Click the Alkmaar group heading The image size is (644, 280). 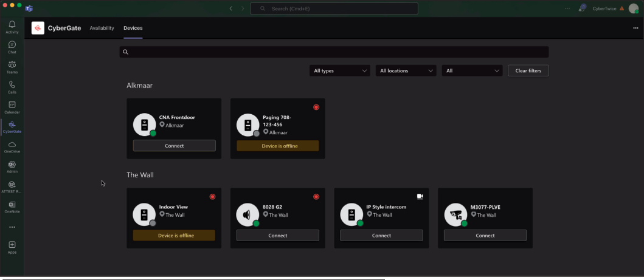(140, 85)
